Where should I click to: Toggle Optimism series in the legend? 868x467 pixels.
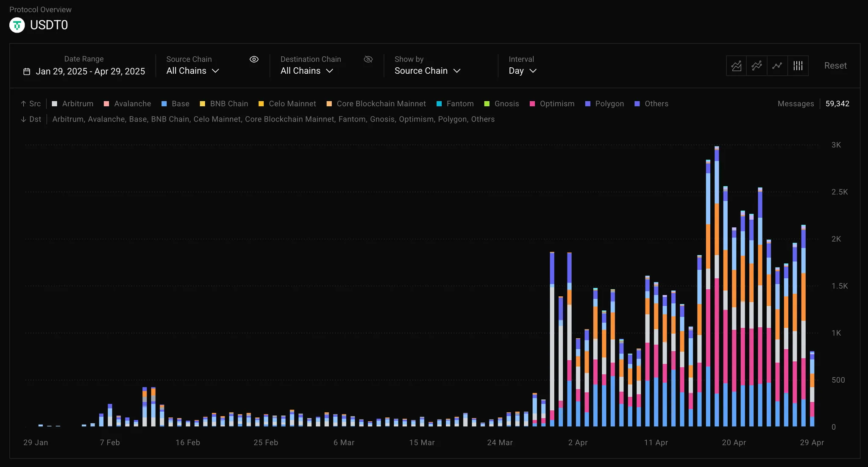point(552,104)
